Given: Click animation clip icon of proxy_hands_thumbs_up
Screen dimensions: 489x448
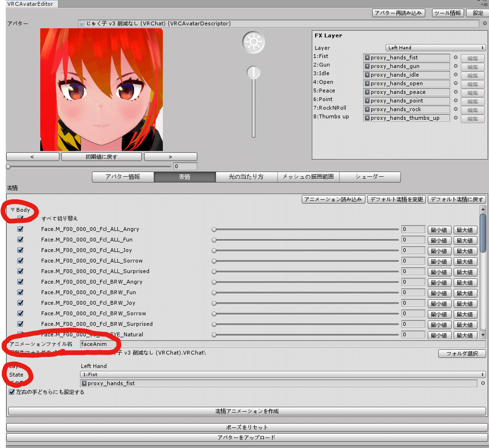Looking at the screenshot, I should [x=367, y=118].
